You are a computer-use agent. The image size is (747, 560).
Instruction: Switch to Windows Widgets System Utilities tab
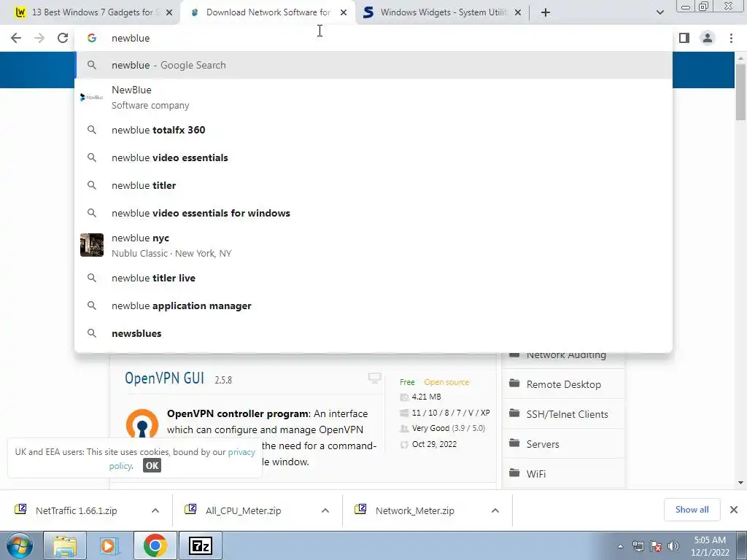[443, 12]
